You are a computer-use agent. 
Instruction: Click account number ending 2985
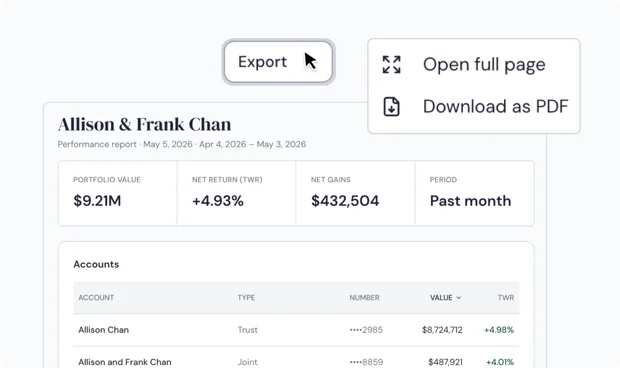click(x=366, y=330)
